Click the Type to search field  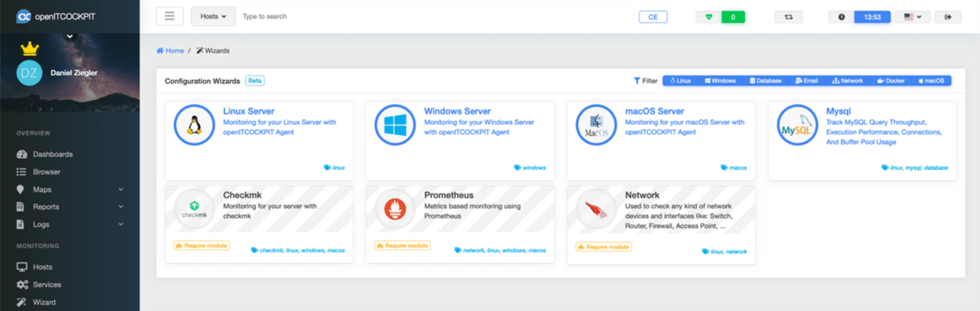pyautogui.click(x=433, y=16)
